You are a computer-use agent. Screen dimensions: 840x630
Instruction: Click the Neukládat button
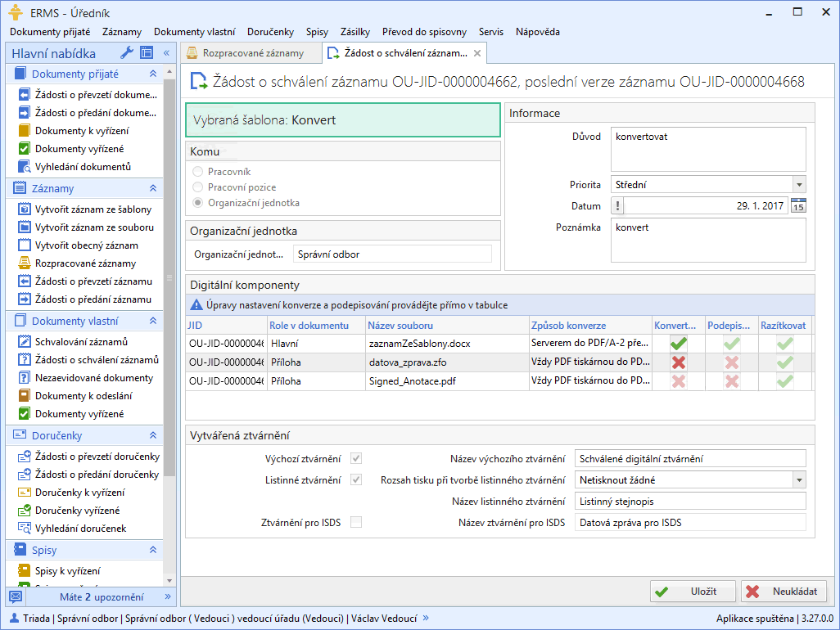(x=784, y=592)
